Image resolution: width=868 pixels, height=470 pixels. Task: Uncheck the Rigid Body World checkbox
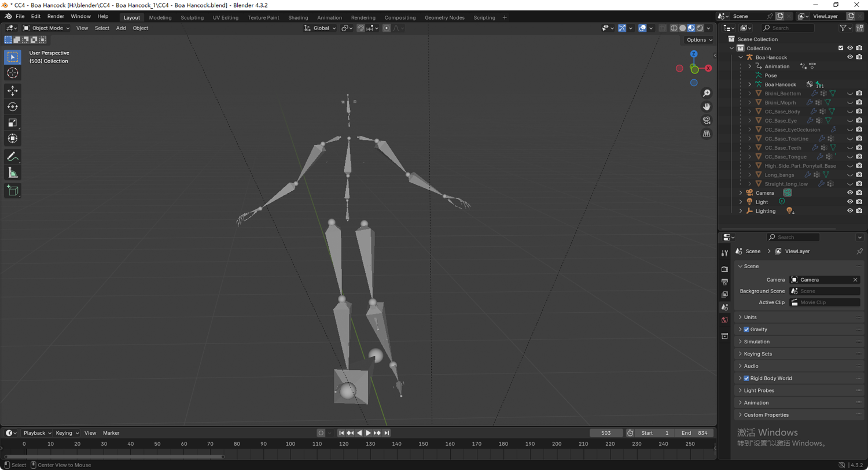point(746,379)
